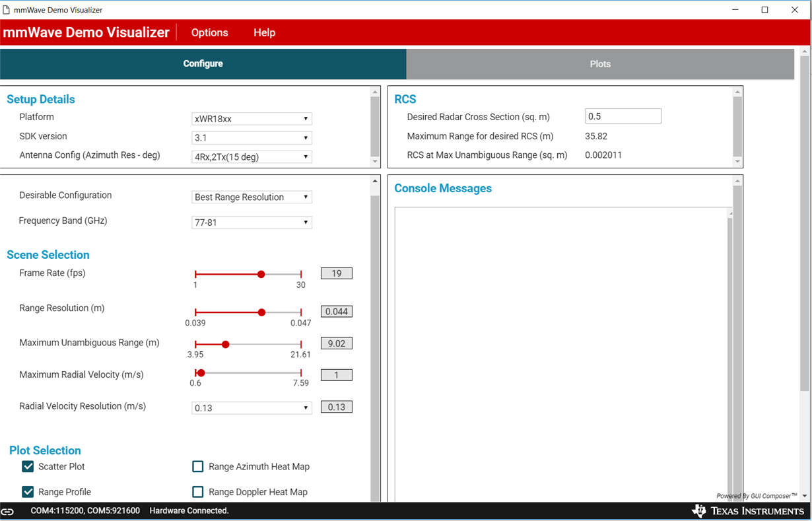Open the Options menu
Screen dimensions: 812x521
click(x=209, y=32)
